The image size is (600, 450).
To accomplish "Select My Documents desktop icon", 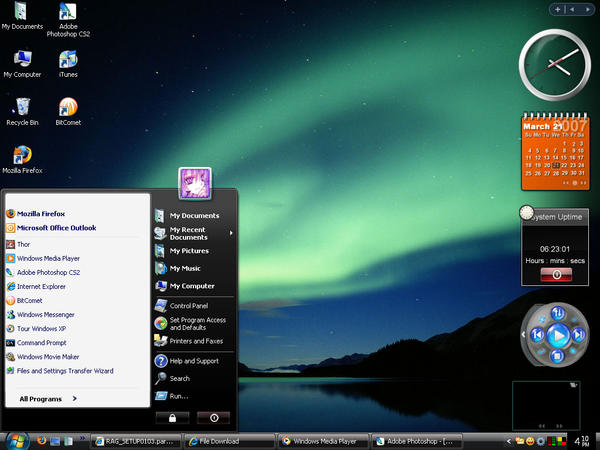I will pyautogui.click(x=22, y=16).
